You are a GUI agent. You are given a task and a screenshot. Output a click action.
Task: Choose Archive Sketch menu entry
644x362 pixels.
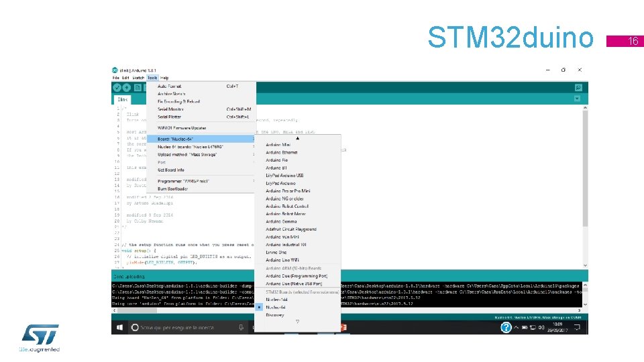tap(201, 94)
